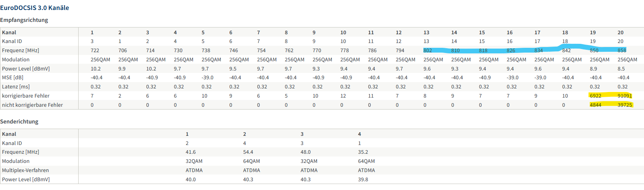
Task: Select the korrigierbare Fehler row label
Action: click(x=26, y=96)
